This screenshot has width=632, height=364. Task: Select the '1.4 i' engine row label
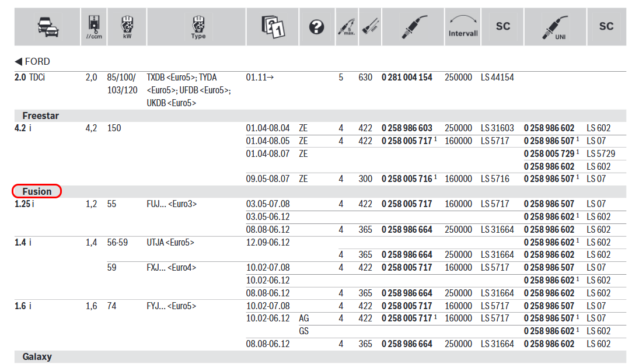click(23, 242)
